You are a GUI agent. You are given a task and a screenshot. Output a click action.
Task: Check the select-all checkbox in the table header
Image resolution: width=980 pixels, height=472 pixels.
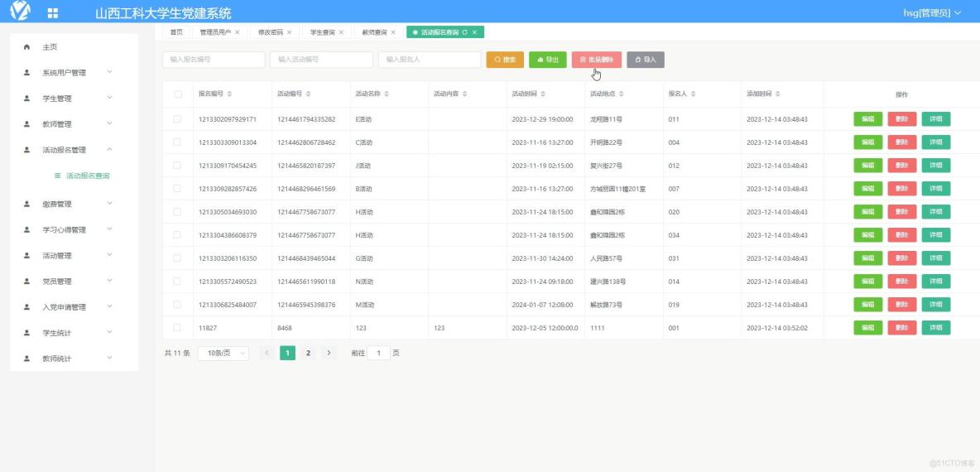coord(178,94)
